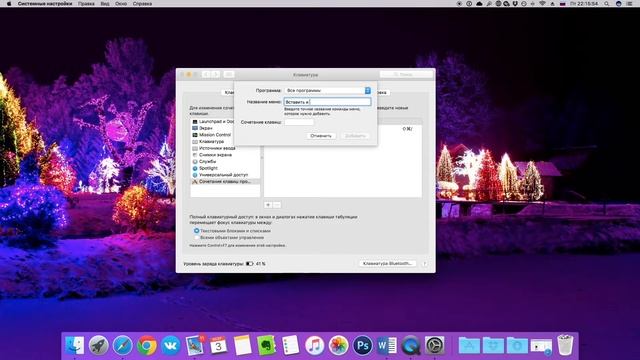Go forward with the toolbar forward arrow
Viewport: 640px width, 360px height.
point(216,74)
